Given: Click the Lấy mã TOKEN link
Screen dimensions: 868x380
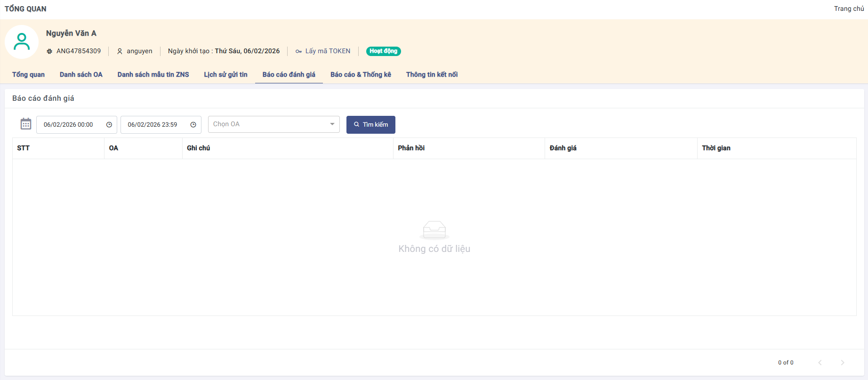Looking at the screenshot, I should (x=328, y=51).
